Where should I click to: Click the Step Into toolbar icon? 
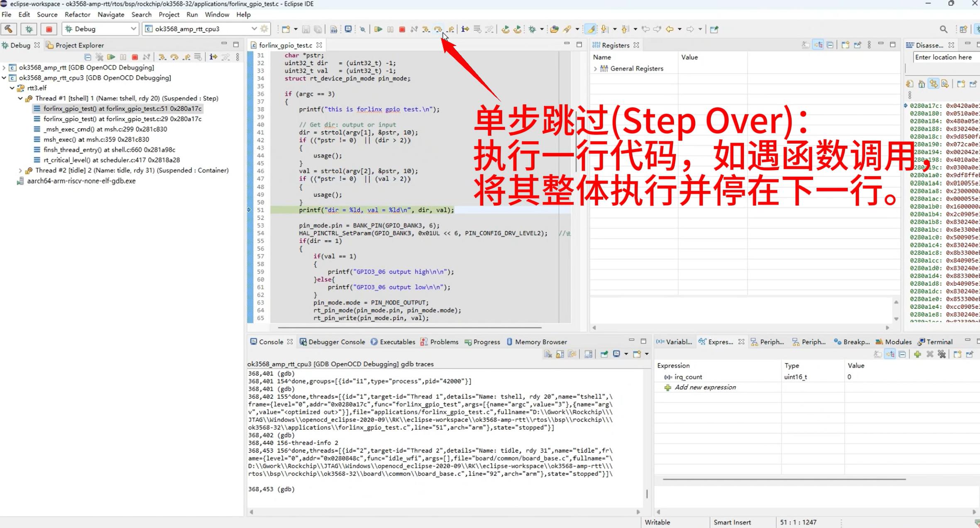click(x=426, y=29)
